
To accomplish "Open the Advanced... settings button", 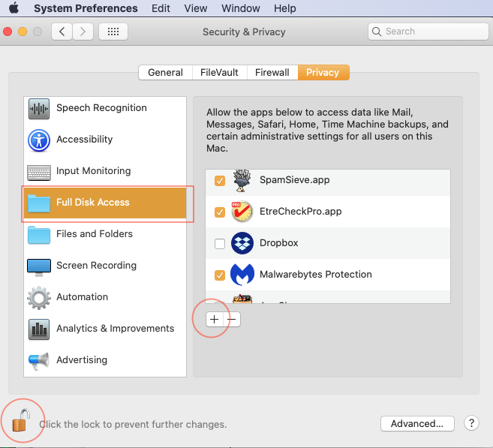I will 417,424.
